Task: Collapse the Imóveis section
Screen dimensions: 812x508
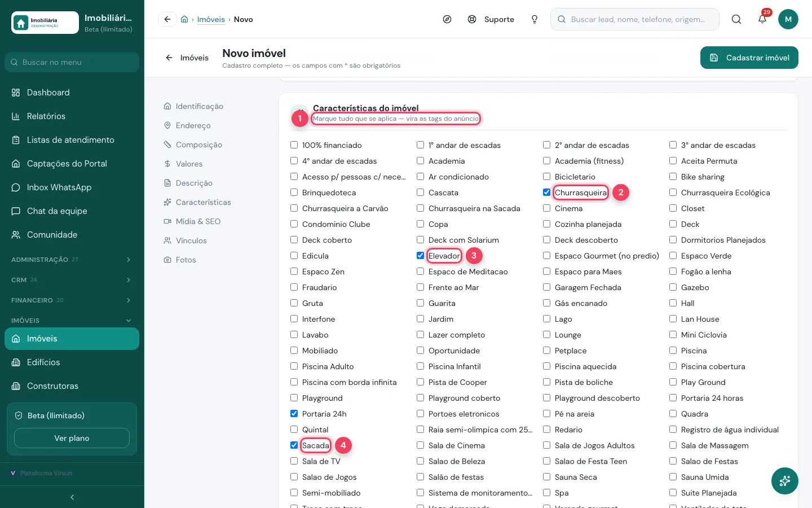Action: [72, 321]
